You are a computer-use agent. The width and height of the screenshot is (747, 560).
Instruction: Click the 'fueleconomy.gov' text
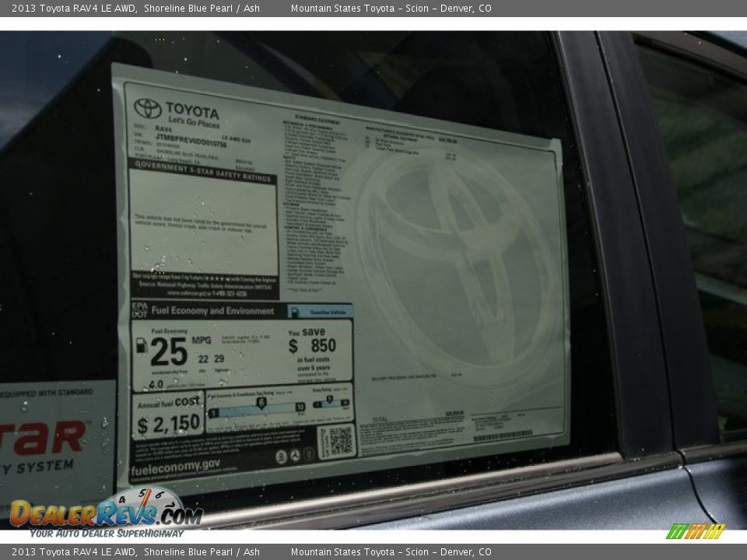pyautogui.click(x=176, y=467)
